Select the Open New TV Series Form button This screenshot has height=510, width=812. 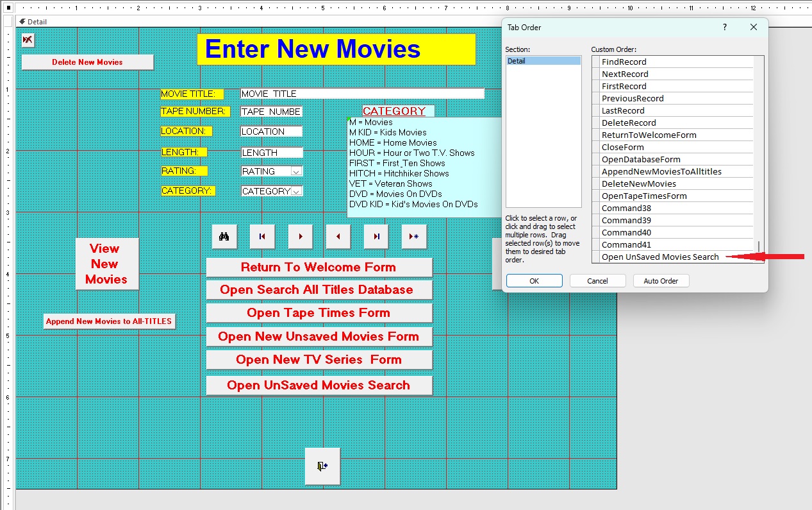point(319,360)
